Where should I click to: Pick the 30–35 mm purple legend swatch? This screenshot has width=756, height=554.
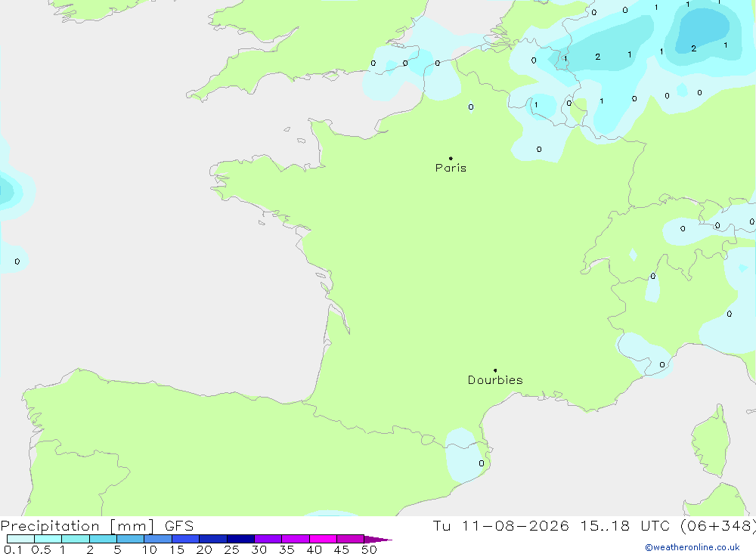pyautogui.click(x=268, y=539)
